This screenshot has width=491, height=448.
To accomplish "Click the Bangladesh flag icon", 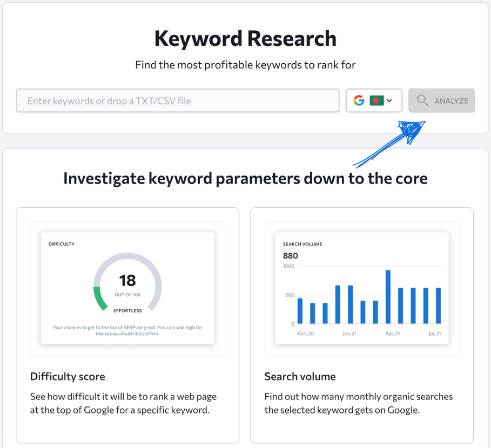I will (x=376, y=100).
